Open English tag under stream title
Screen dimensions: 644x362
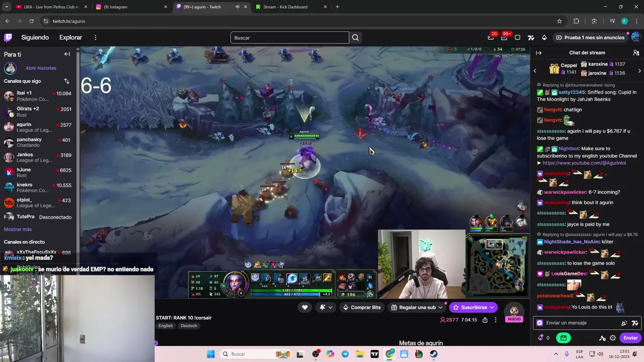(x=166, y=326)
